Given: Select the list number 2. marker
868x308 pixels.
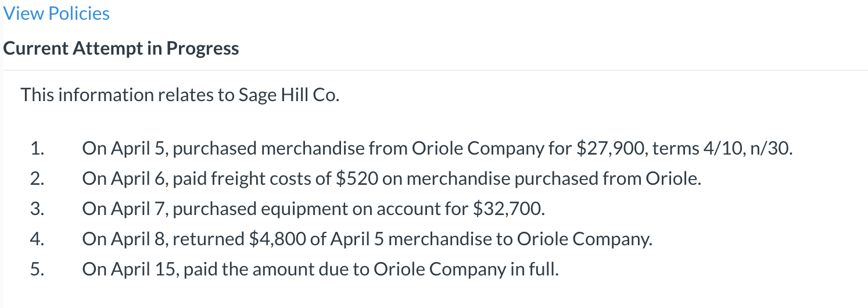Looking at the screenshot, I should pyautogui.click(x=37, y=178).
